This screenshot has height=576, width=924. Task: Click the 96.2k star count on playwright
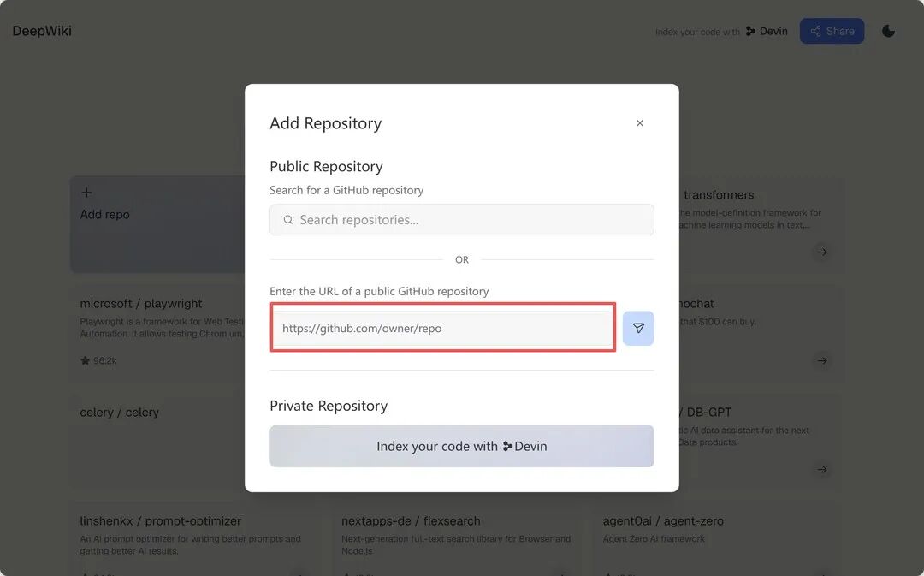coord(105,361)
